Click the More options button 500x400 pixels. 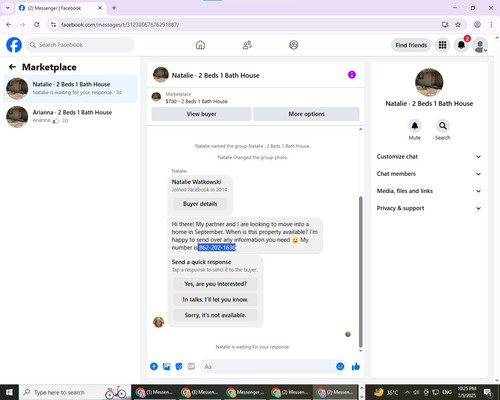pyautogui.click(x=306, y=114)
